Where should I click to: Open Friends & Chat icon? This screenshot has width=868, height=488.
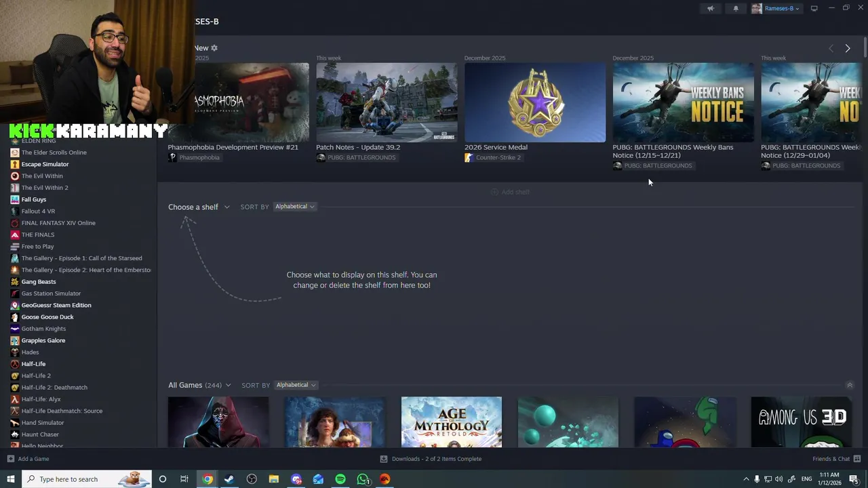(x=857, y=459)
